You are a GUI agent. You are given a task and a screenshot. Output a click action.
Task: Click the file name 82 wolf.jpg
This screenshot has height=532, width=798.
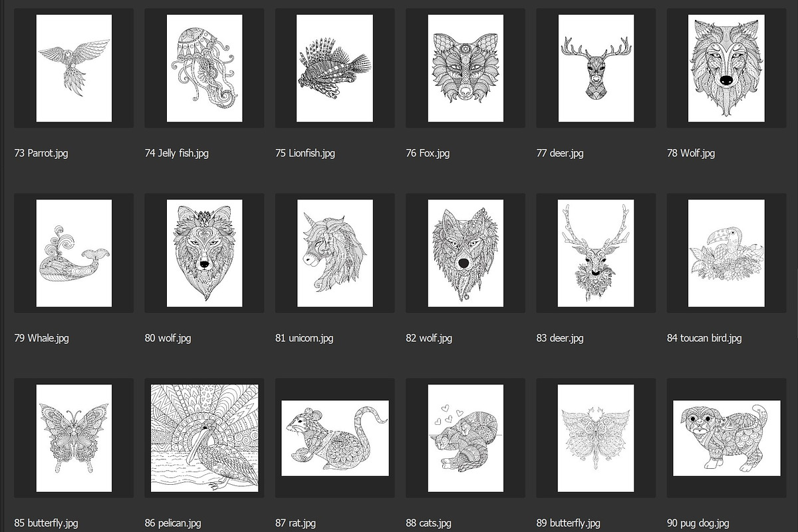[429, 338]
